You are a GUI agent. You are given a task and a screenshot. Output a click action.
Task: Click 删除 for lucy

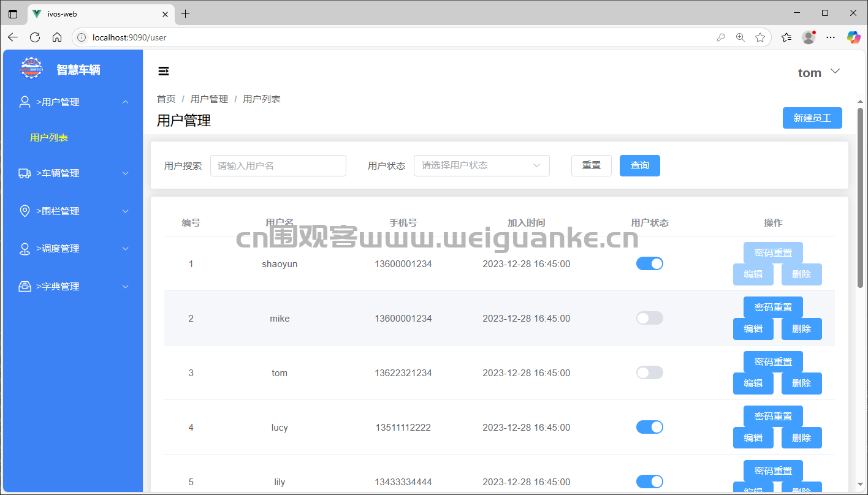(x=802, y=438)
